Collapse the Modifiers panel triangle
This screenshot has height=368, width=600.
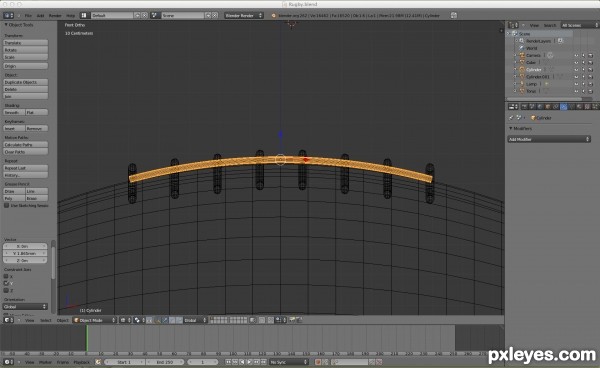[510, 129]
